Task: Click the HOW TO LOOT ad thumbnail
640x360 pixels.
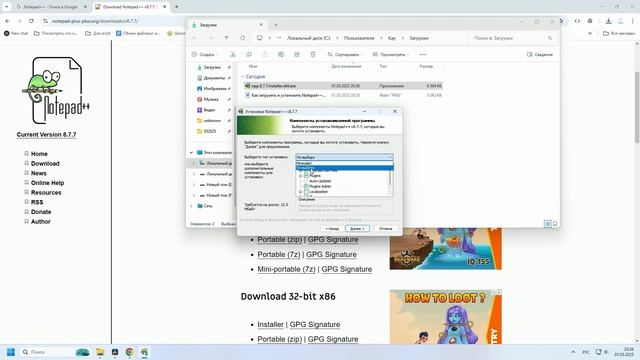Action: [x=446, y=317]
